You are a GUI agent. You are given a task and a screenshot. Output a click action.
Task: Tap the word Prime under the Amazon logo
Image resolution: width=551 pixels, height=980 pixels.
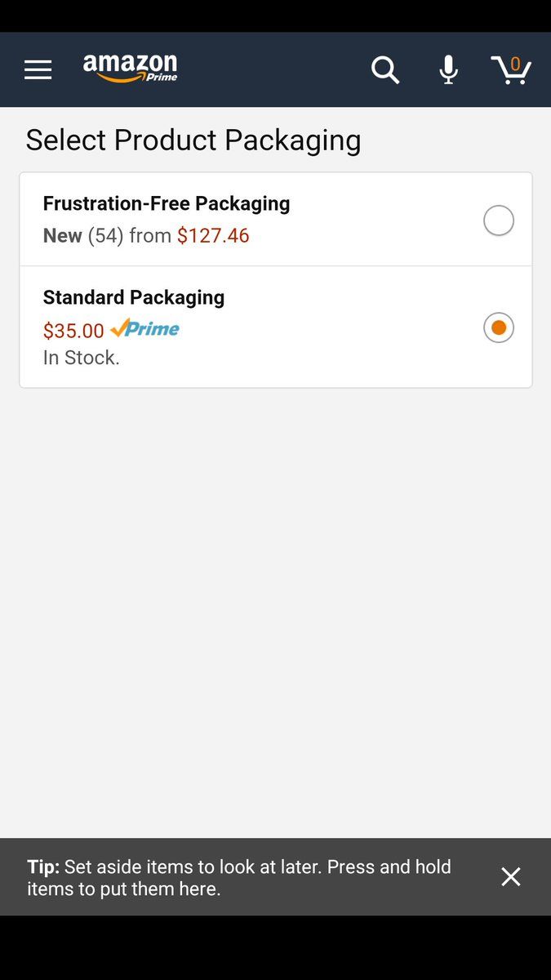click(162, 78)
